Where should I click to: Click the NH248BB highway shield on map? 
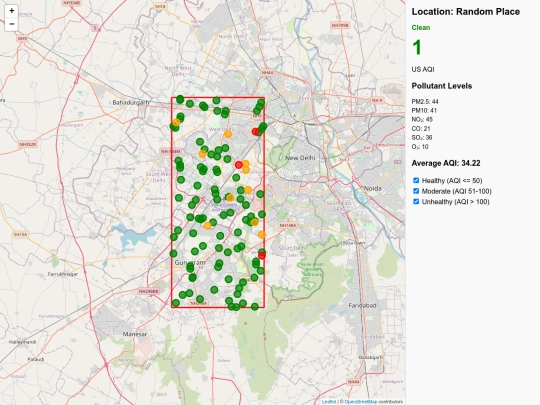pyautogui.click(x=149, y=291)
